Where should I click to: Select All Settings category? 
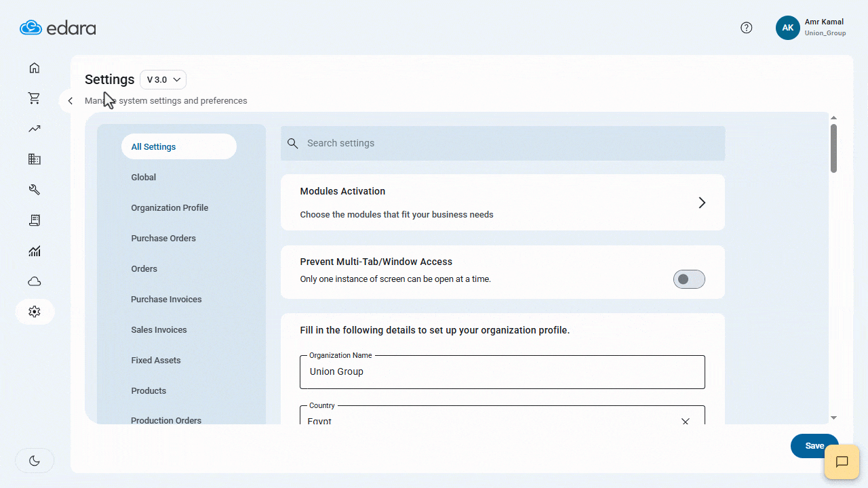[x=179, y=146]
